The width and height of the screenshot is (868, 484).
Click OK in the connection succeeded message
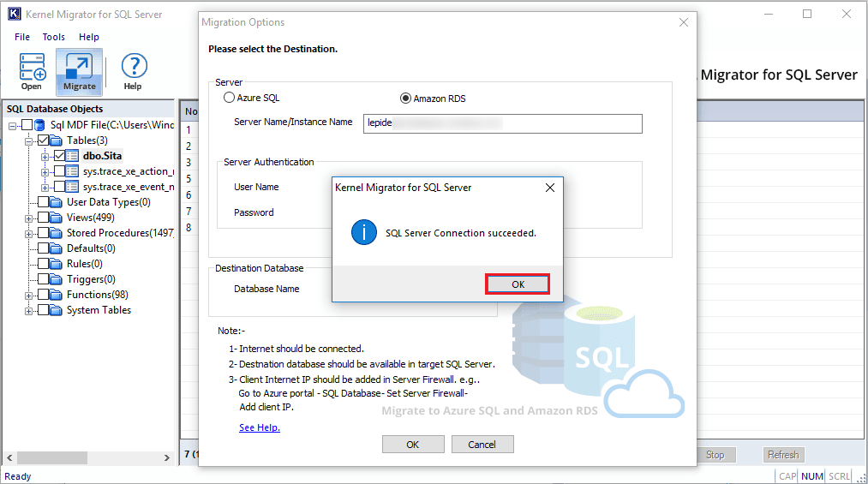point(518,284)
